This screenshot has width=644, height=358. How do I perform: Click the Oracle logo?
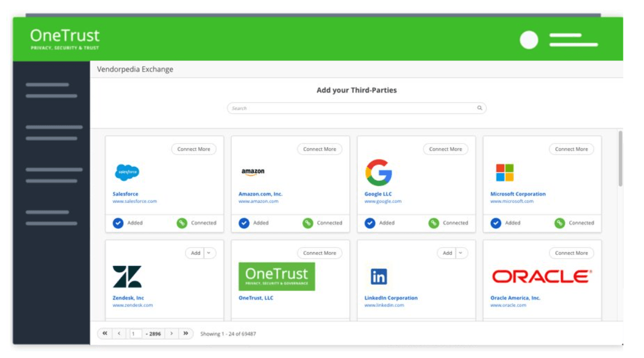pyautogui.click(x=542, y=277)
